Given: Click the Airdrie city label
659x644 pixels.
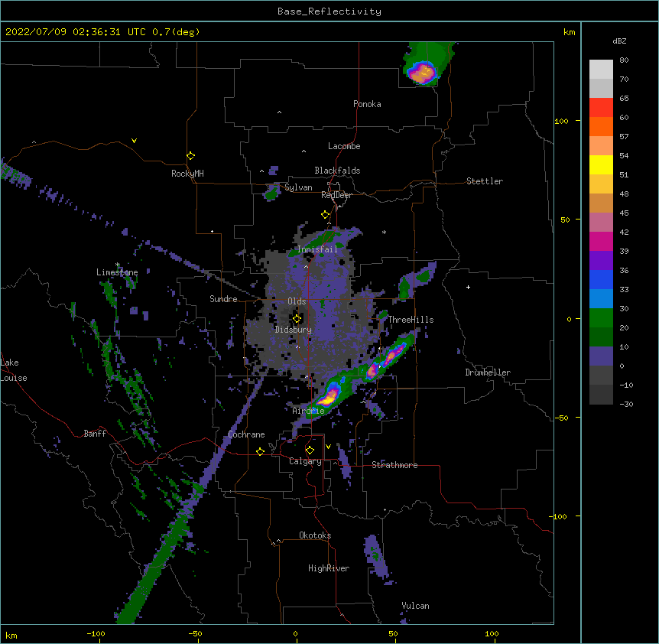Looking at the screenshot, I should click(309, 411).
